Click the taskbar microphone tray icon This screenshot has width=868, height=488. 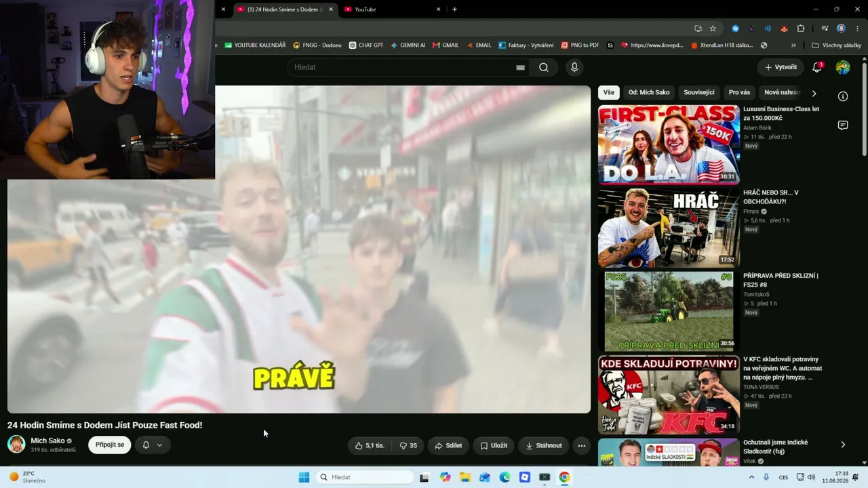pyautogui.click(x=766, y=477)
